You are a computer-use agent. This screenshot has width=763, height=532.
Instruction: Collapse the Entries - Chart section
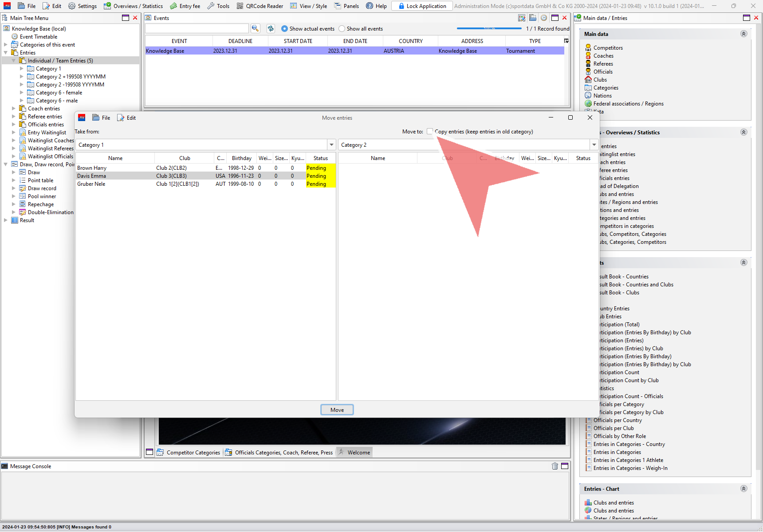[x=744, y=489]
